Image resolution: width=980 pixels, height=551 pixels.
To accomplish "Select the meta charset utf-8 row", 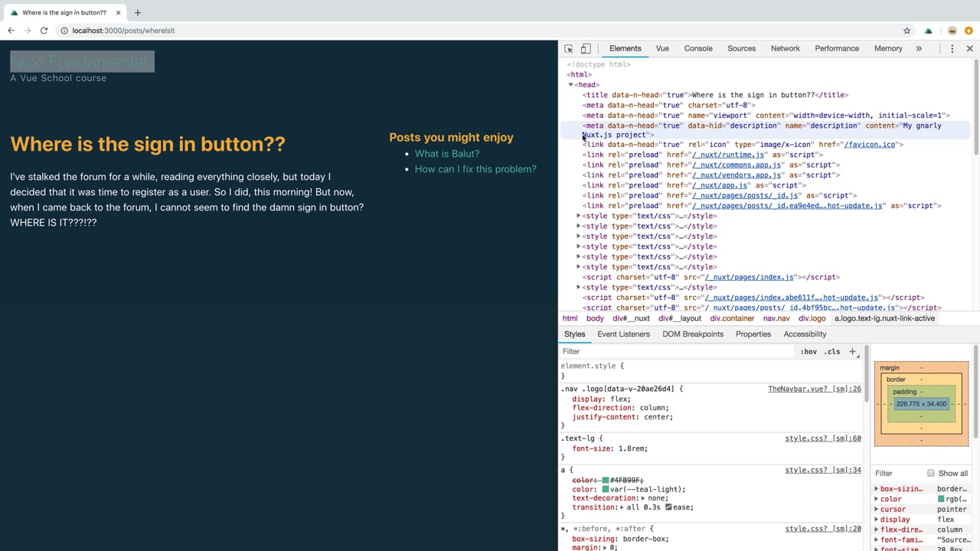I will (669, 105).
